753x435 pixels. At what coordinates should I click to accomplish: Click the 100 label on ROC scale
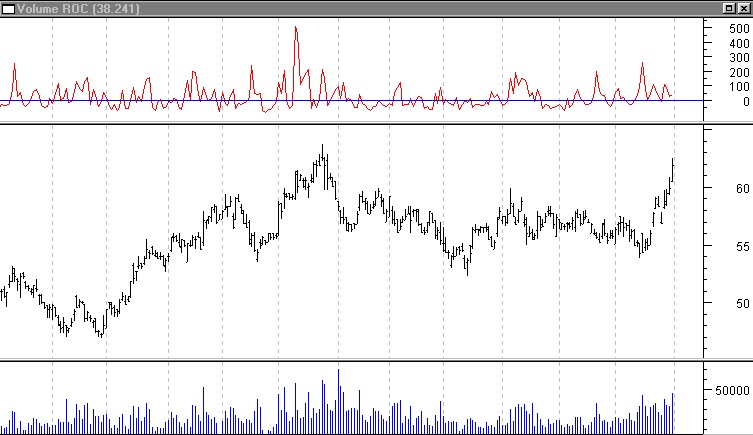739,87
